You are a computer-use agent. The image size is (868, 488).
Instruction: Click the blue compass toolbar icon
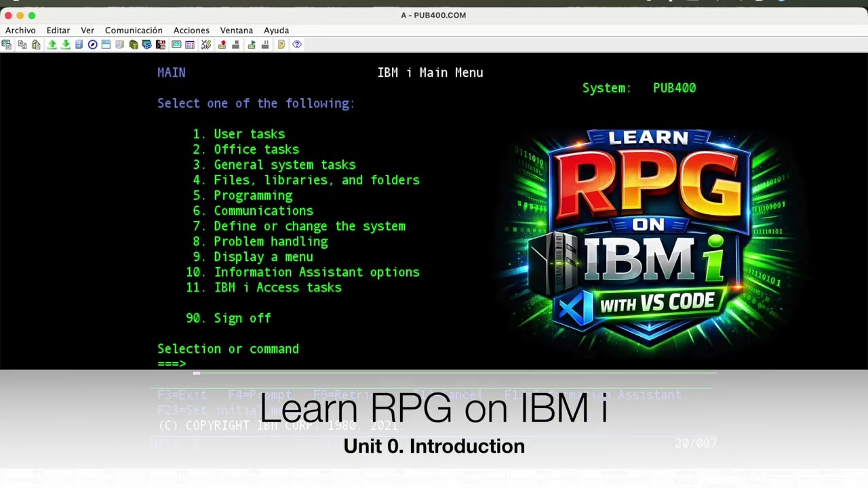click(93, 45)
